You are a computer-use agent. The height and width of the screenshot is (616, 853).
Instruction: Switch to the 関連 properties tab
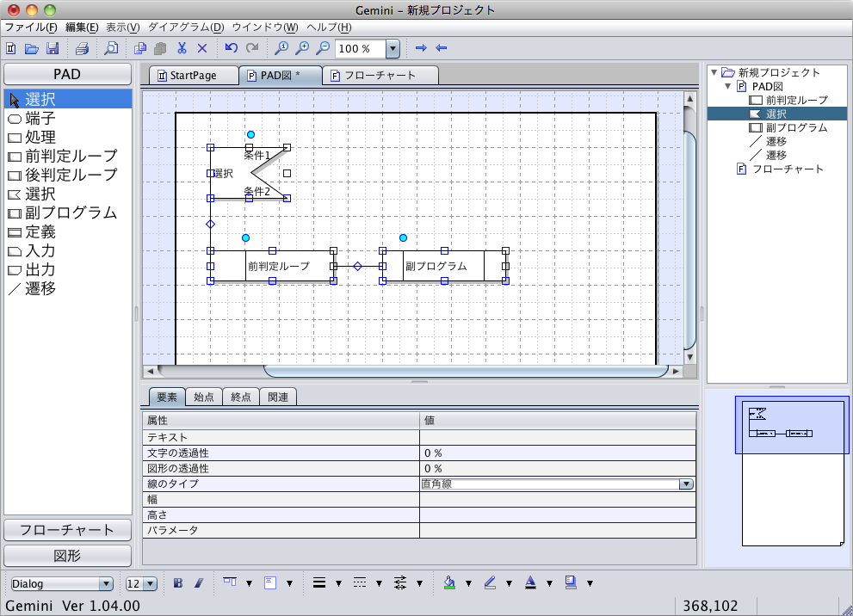278,397
